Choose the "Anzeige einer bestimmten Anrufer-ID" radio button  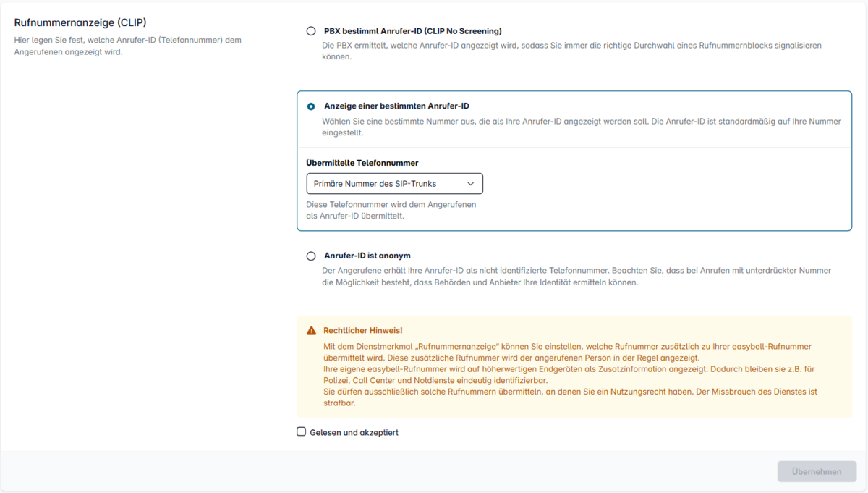(x=311, y=106)
